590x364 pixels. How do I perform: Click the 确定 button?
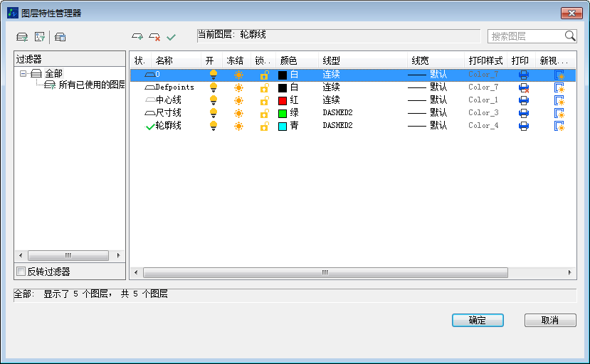coord(478,321)
